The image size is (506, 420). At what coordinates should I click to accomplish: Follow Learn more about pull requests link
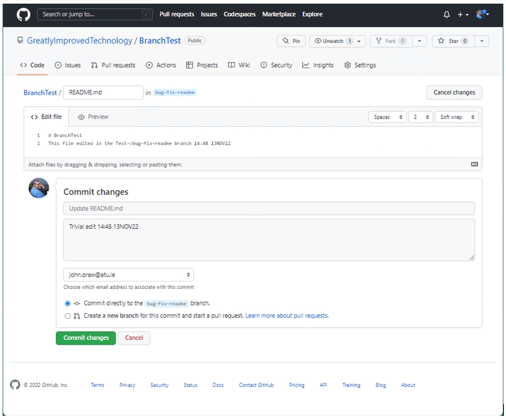point(286,316)
